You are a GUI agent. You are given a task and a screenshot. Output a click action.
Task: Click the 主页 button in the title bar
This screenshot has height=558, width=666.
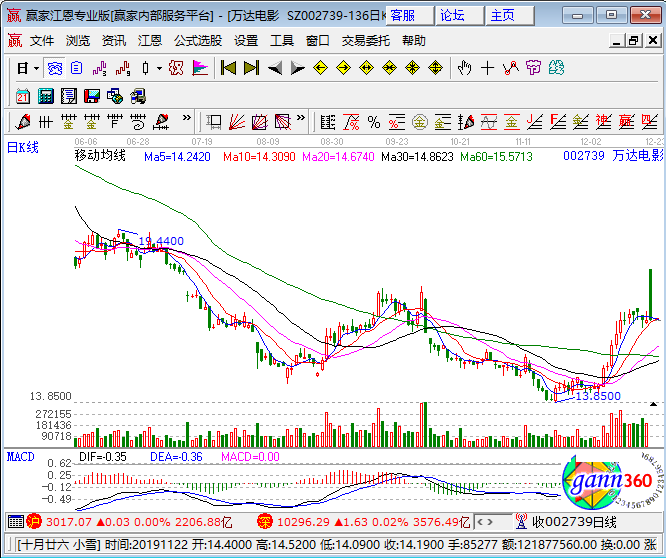pyautogui.click(x=510, y=16)
